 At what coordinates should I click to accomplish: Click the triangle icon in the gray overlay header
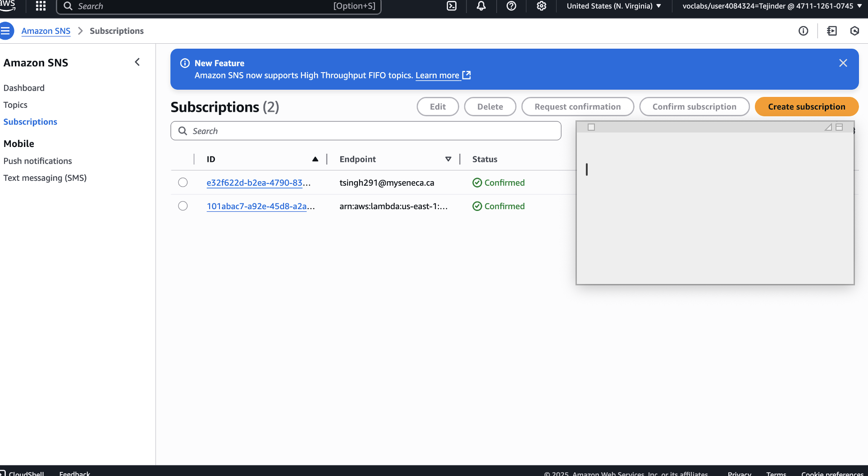coord(828,127)
